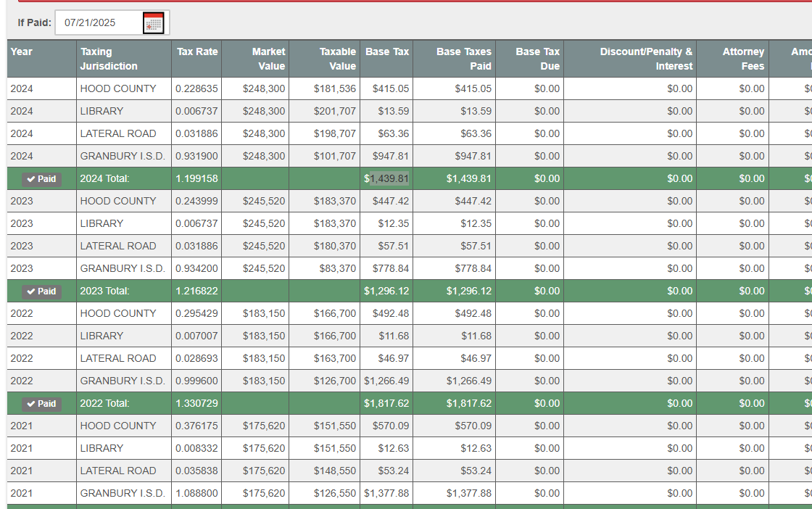
Task: Click the Tax Rate column header
Action: (x=197, y=51)
